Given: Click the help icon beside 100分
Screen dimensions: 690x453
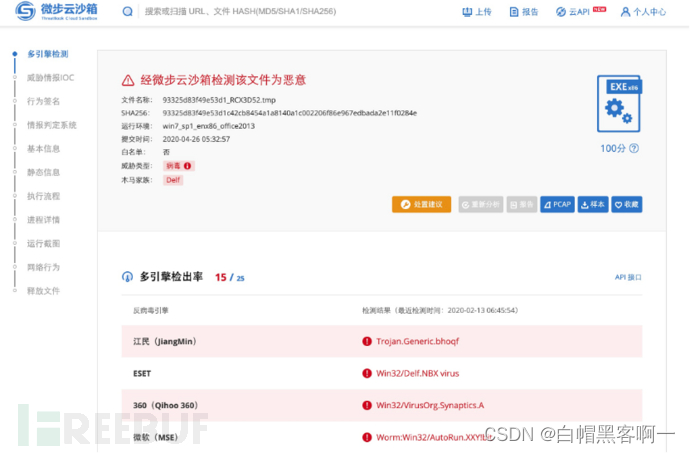Looking at the screenshot, I should click(x=634, y=148).
